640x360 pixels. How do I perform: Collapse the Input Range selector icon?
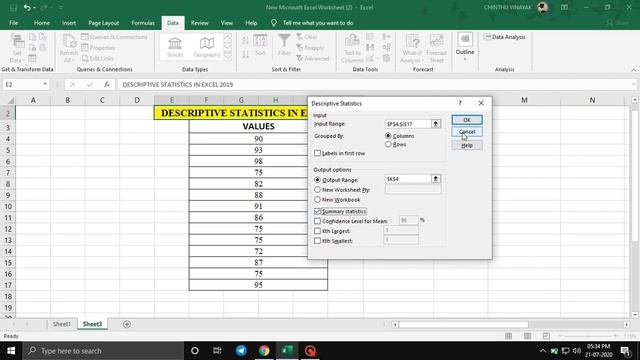tap(436, 124)
